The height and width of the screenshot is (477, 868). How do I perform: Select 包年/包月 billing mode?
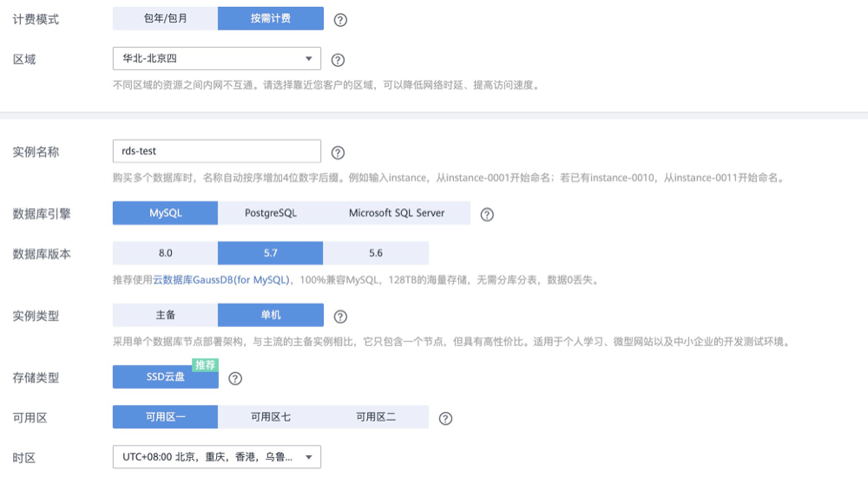click(165, 18)
